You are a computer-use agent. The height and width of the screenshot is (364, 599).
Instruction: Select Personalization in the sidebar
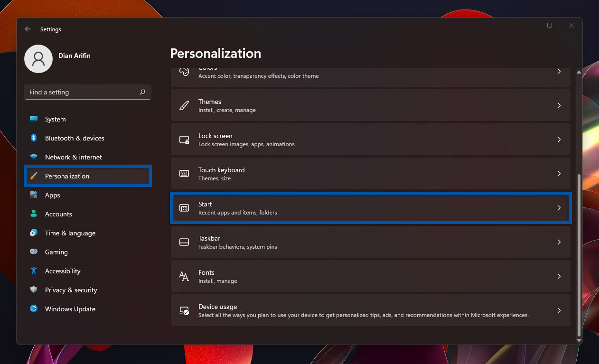67,176
